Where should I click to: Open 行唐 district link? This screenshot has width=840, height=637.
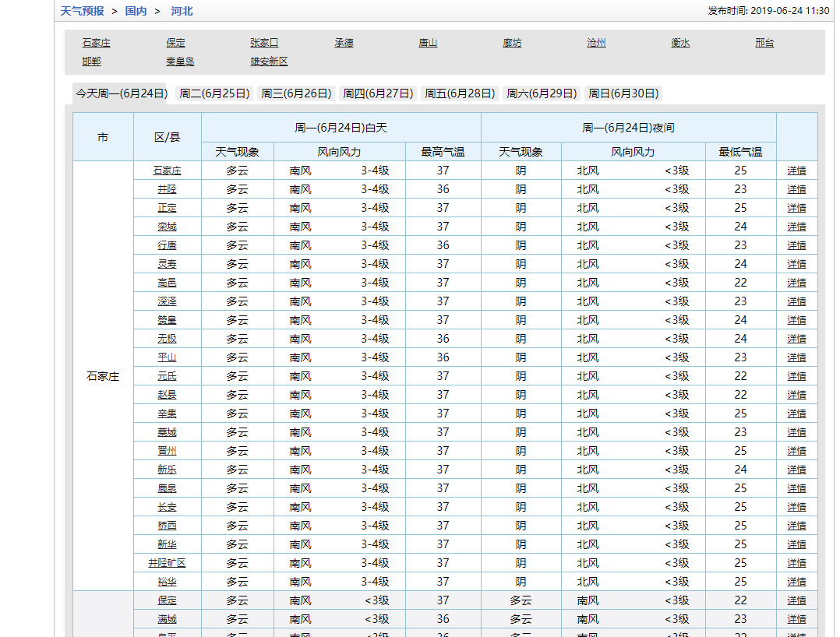coord(167,246)
